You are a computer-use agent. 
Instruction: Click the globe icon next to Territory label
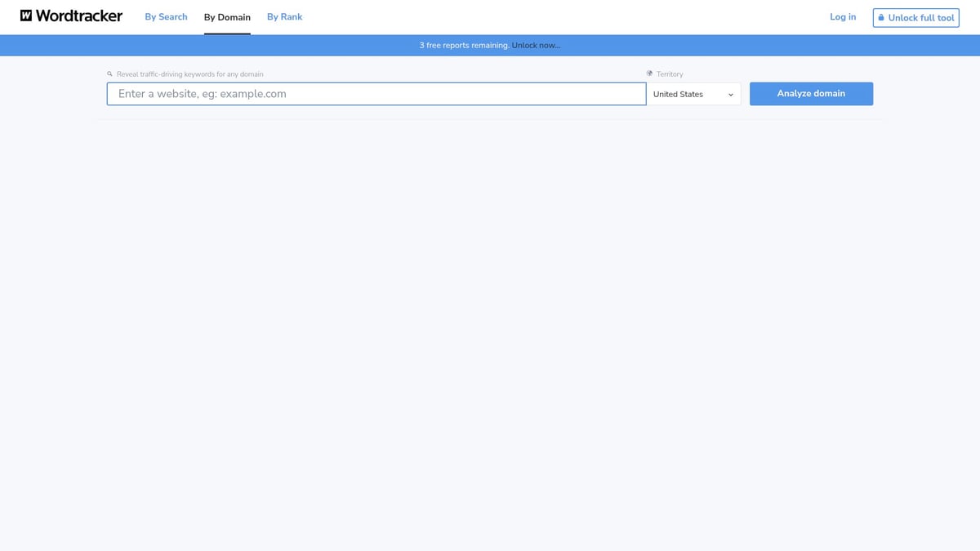649,73
